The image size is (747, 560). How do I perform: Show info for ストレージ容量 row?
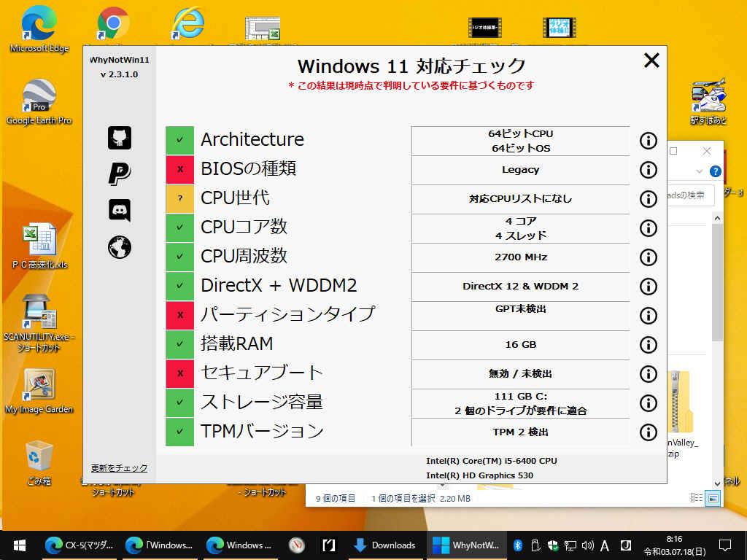648,402
